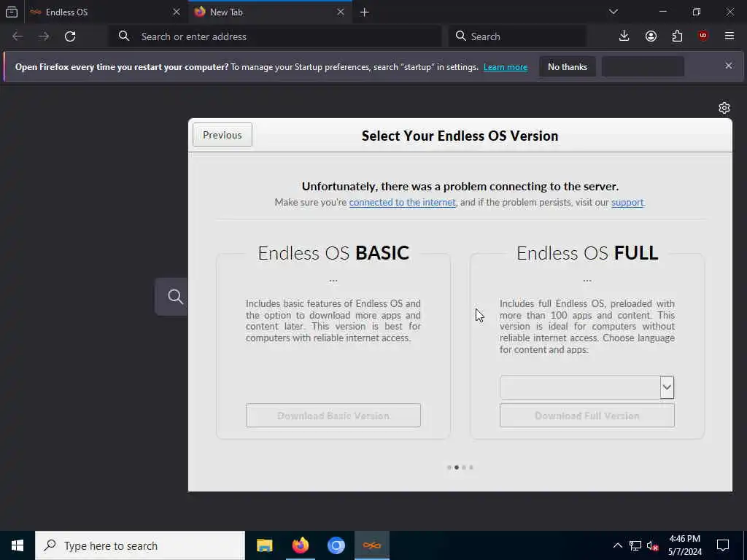Image resolution: width=747 pixels, height=560 pixels.
Task: Open File Explorer from the taskbar
Action: (264, 545)
